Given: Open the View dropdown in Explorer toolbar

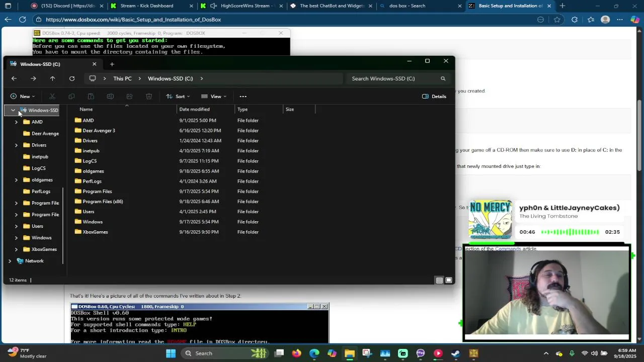Looking at the screenshot, I should coord(214,96).
